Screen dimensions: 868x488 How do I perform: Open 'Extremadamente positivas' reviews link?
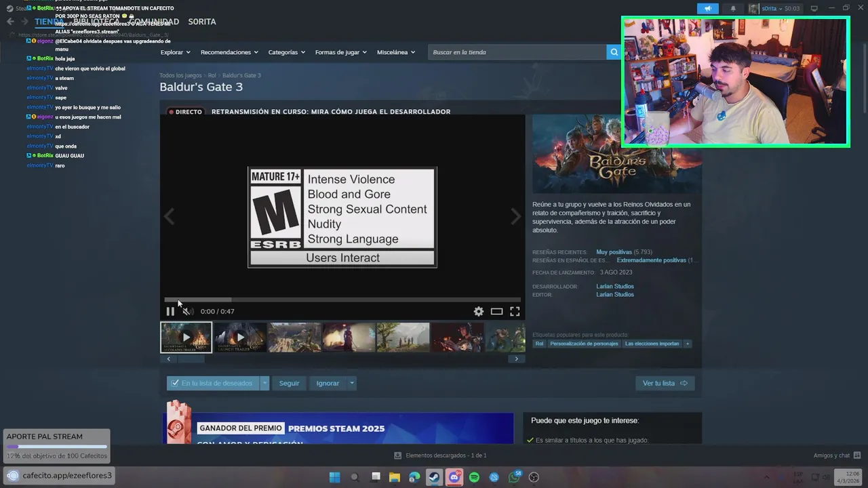(x=651, y=260)
